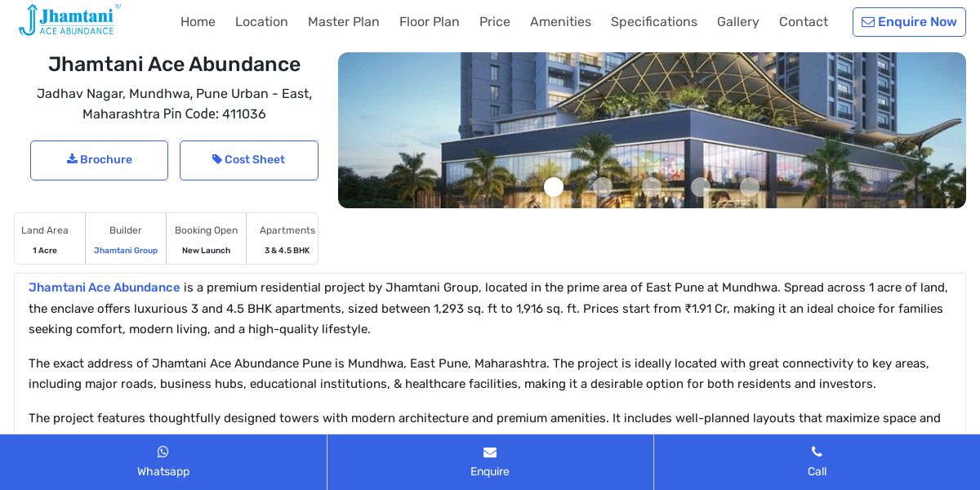Click the building banner image
This screenshot has height=490, width=980.
point(652,131)
